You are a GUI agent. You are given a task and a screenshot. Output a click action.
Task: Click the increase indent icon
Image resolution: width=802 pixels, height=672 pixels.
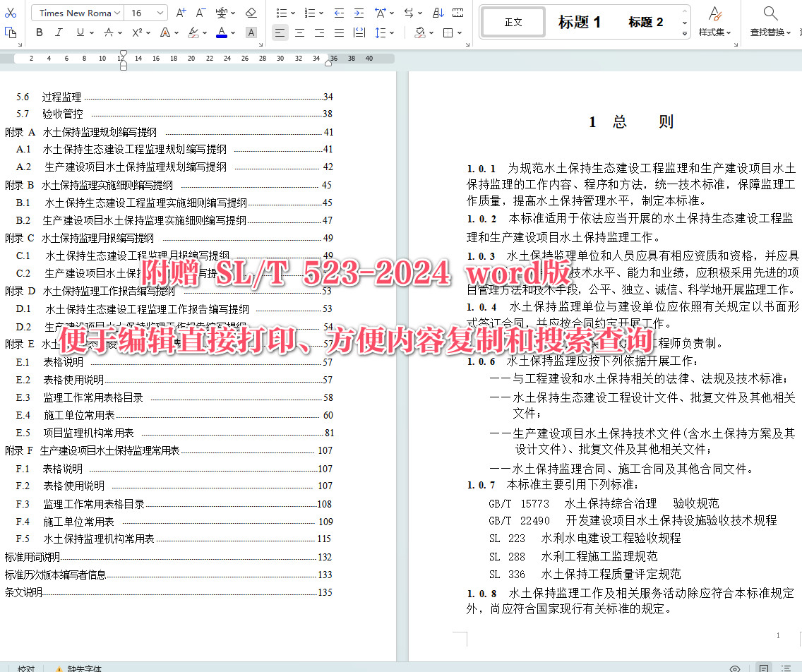[359, 13]
